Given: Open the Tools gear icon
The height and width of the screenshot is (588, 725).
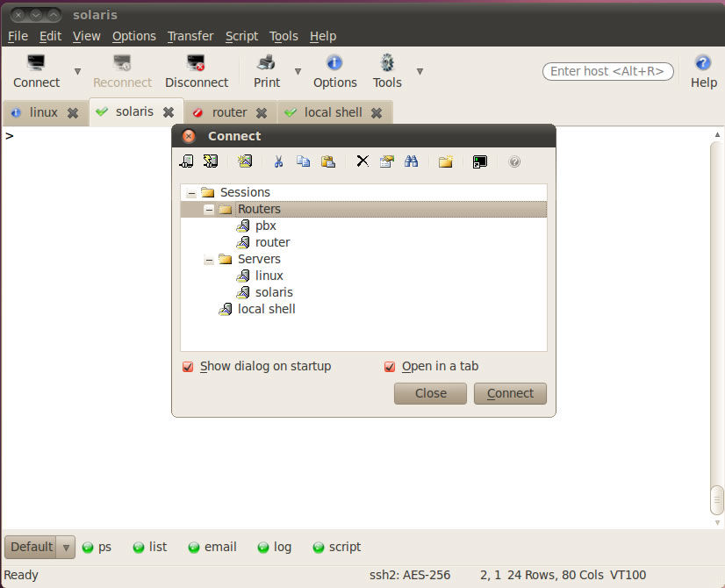Looking at the screenshot, I should [387, 62].
